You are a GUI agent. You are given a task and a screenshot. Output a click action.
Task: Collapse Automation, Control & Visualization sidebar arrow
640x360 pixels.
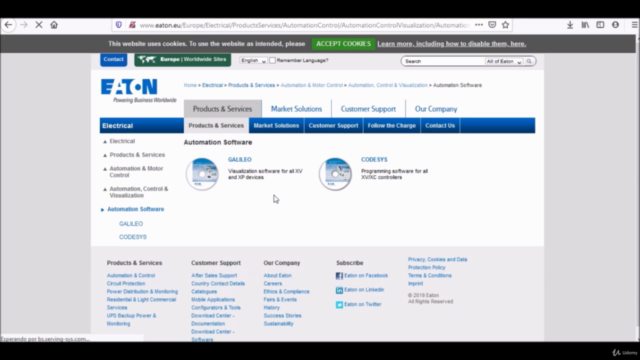click(x=105, y=189)
